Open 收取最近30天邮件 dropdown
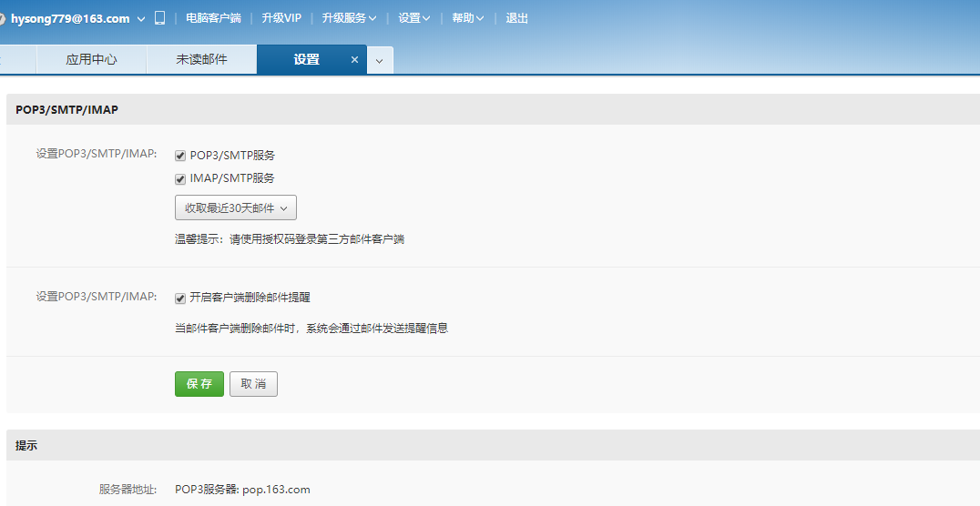This screenshot has height=506, width=980. 236,208
